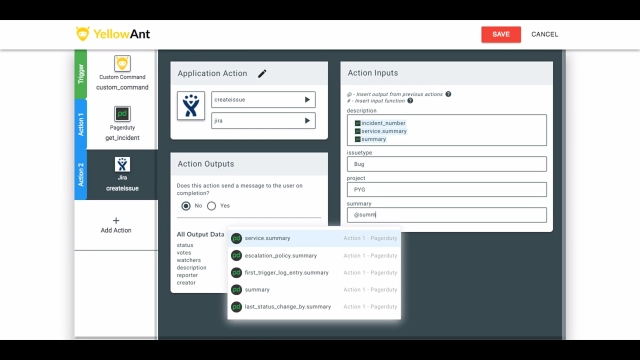Click the Action Outputs panel header
640x360 pixels.
click(249, 164)
